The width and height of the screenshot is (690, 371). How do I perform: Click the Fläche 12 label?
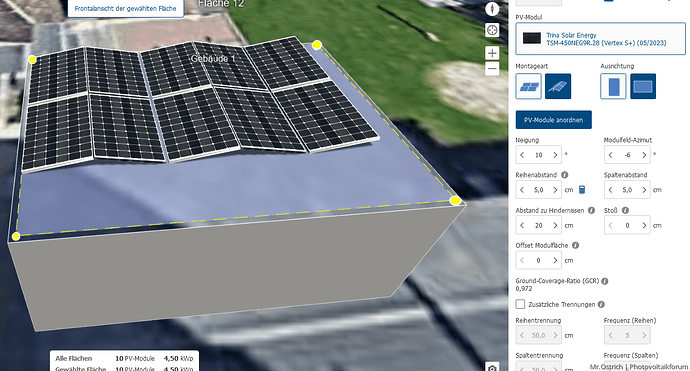221,4
